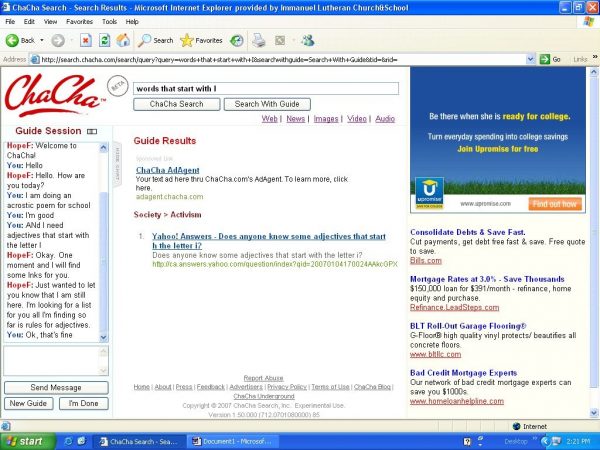Open the Forward button history dropdown arrow
The image size is (600, 450).
pos(71,40)
